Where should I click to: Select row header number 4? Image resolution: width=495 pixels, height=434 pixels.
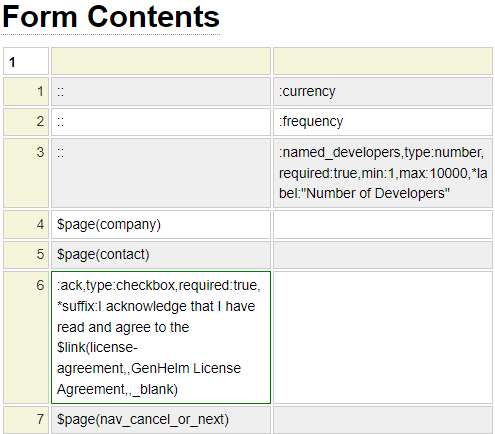[26, 224]
